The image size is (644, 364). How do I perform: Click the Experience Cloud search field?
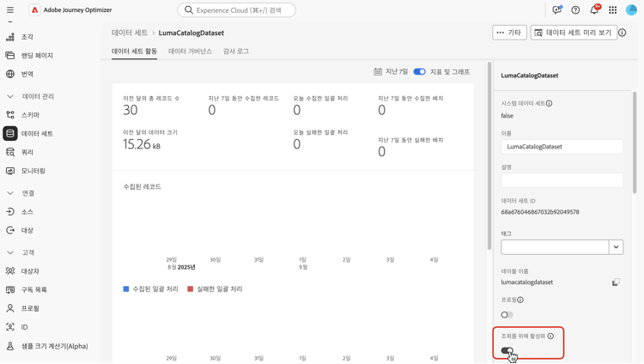pos(237,9)
